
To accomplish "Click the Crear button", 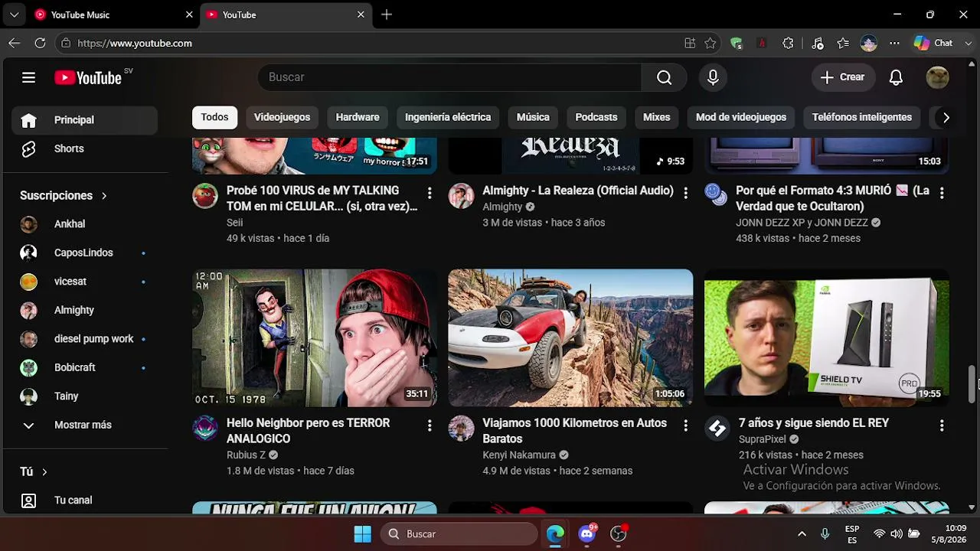I will coord(843,77).
